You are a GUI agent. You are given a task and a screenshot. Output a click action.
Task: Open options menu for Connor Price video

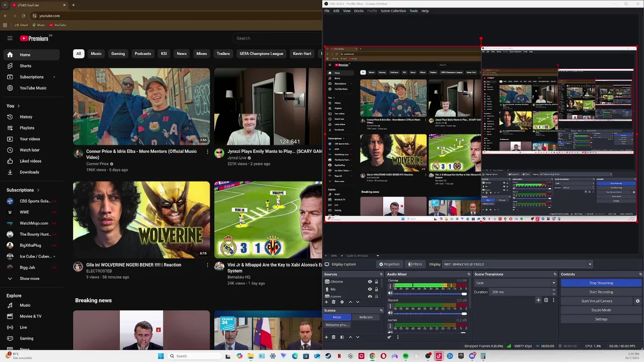pyautogui.click(x=207, y=151)
